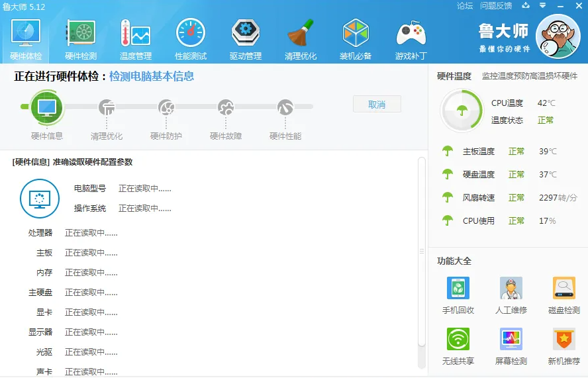The height and width of the screenshot is (378, 588).
Task: Click the 硬件温度 panel heading
Action: (x=454, y=76)
